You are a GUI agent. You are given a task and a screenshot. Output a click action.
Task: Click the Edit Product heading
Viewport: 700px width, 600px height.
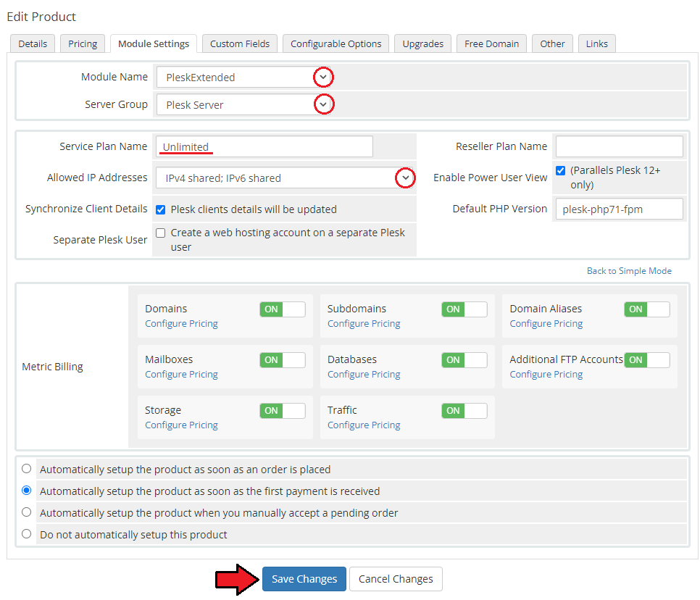click(x=41, y=17)
